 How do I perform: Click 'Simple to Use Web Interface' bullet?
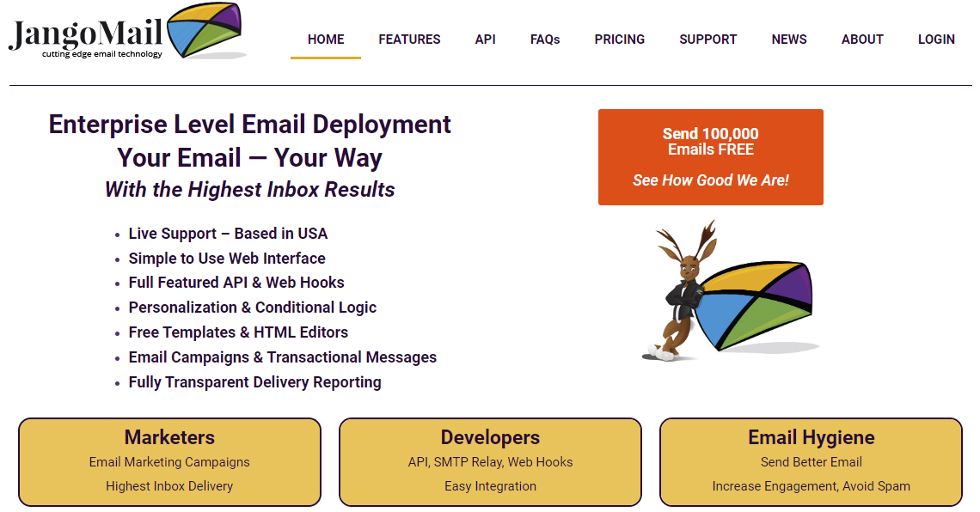[x=227, y=259]
